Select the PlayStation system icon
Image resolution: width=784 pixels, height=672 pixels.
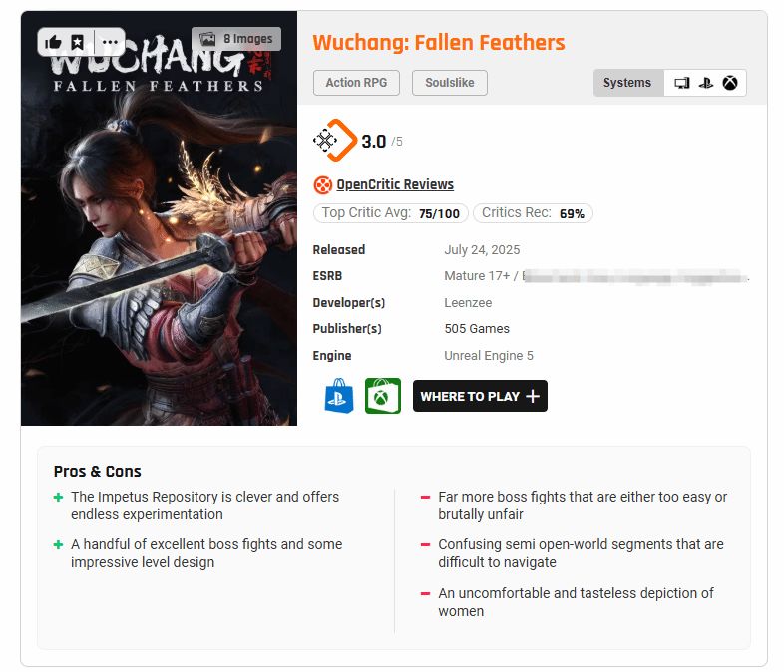tap(706, 83)
